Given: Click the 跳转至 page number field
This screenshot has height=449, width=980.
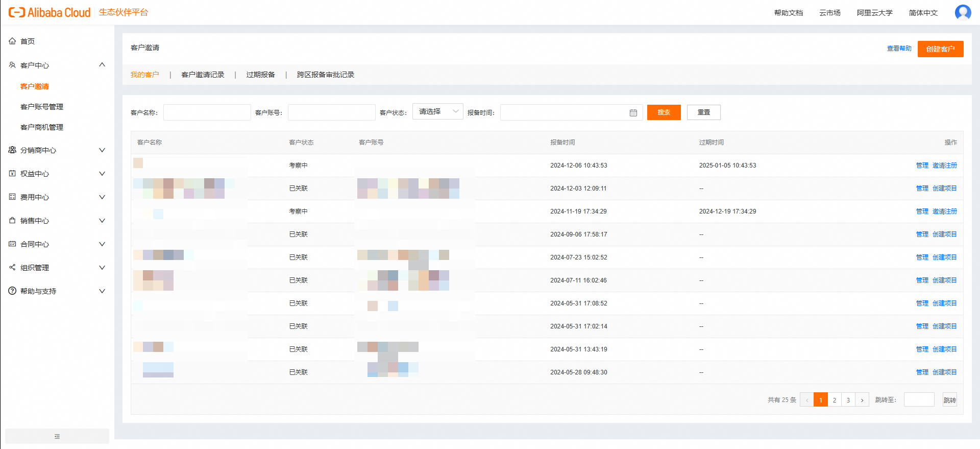Looking at the screenshot, I should coord(919,399).
